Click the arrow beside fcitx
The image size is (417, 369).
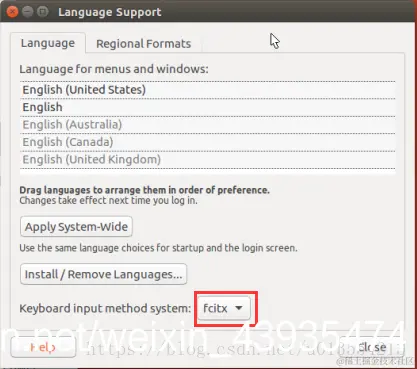(x=239, y=308)
